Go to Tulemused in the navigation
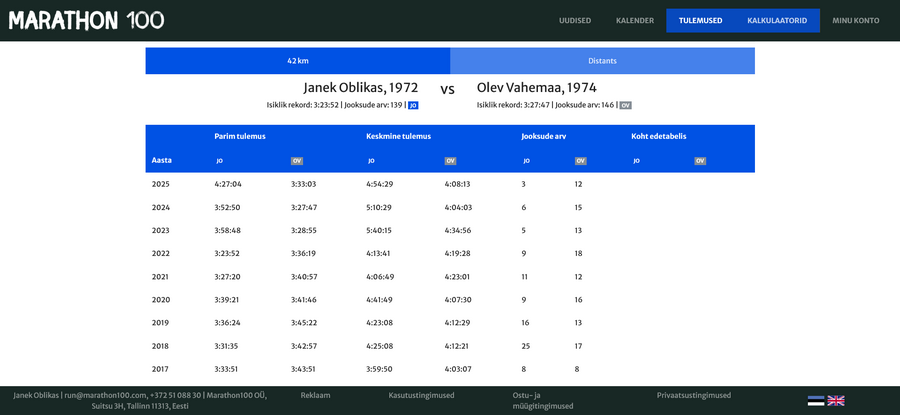900x415 pixels. pos(700,21)
